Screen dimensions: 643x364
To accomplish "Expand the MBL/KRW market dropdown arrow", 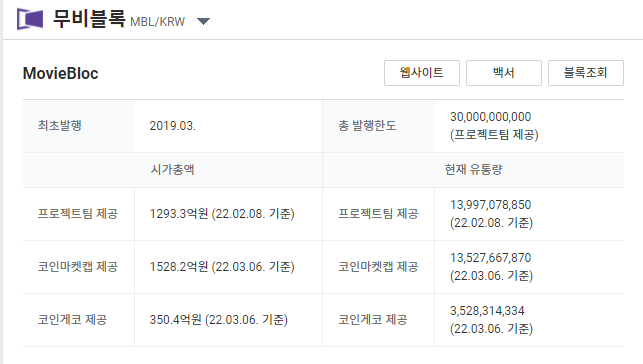I will click(203, 21).
